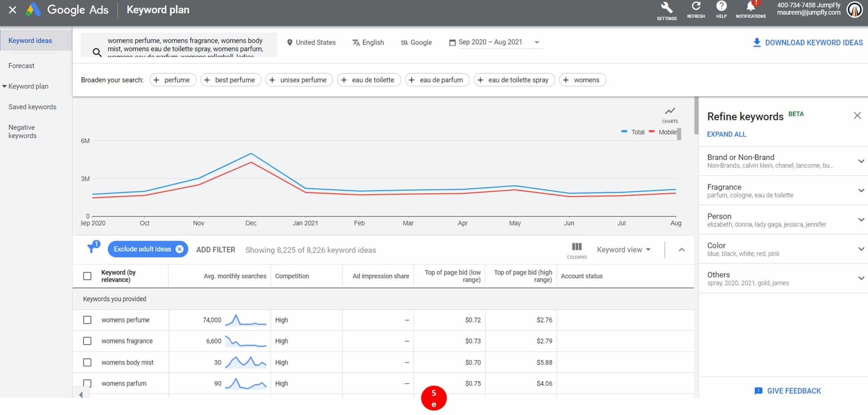Add 'best perfume' to broaden search
Image resolution: width=868 pixels, height=415 pixels.
[231, 80]
